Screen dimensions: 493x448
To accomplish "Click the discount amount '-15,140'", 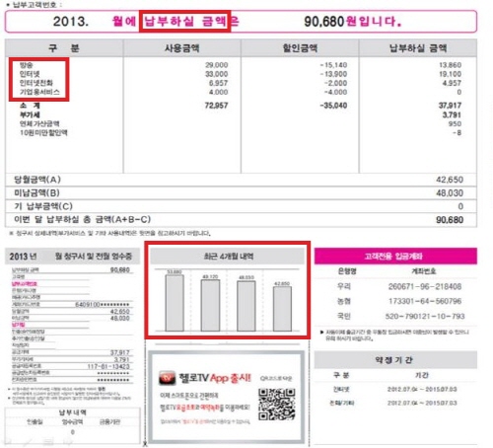I will [x=333, y=65].
